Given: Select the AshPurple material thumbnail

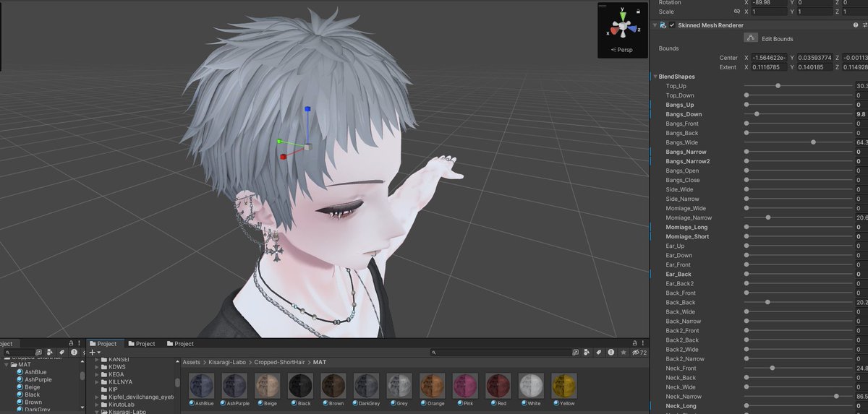Looking at the screenshot, I should pyautogui.click(x=234, y=385).
